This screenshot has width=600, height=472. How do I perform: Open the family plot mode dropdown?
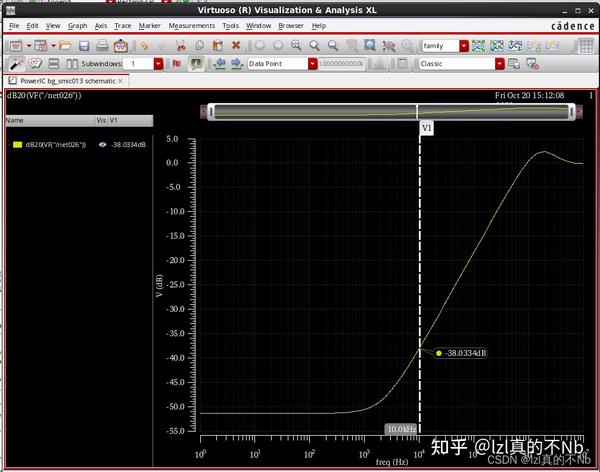(464, 46)
